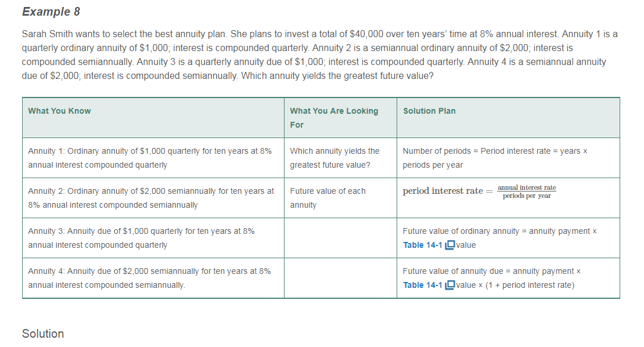The image size is (644, 347).
Task: Click the 'Future value of each annuity' cell
Action: (x=328, y=198)
